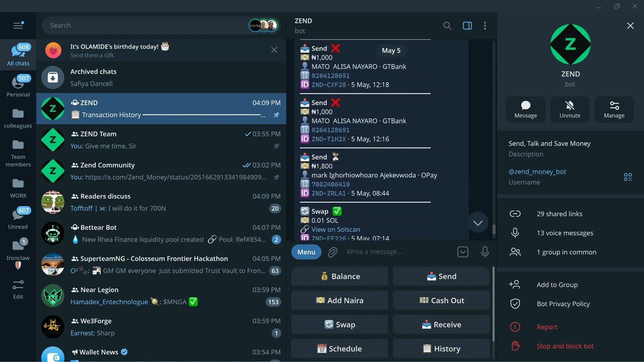The width and height of the screenshot is (644, 362).
Task: Show QR code for bot username
Action: (628, 176)
